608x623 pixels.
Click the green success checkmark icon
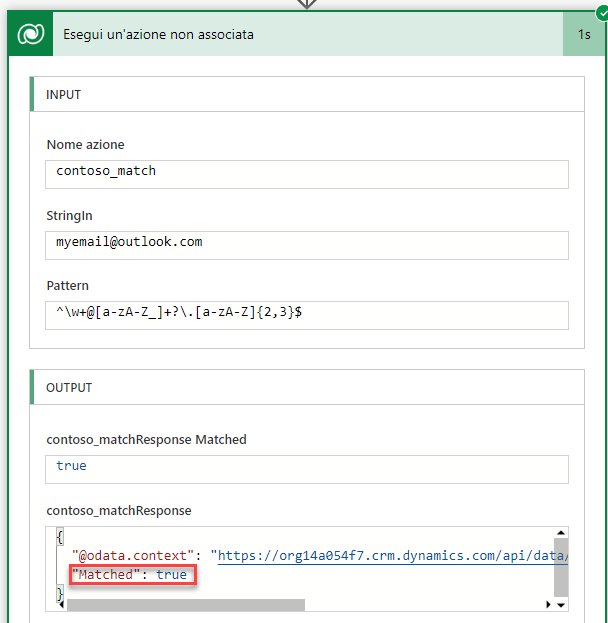(x=602, y=13)
